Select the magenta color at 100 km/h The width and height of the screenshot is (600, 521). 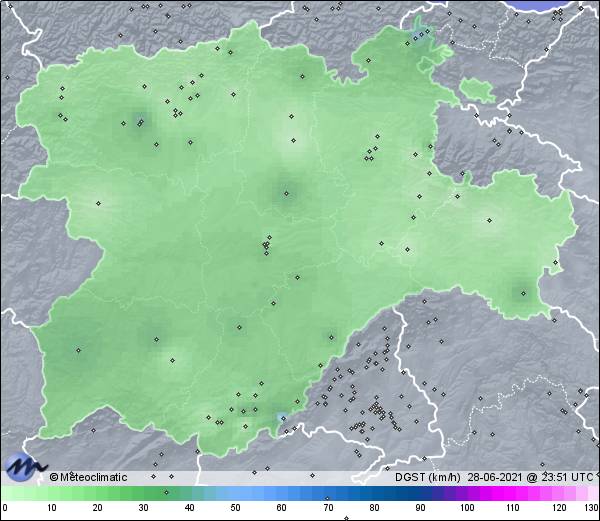point(467,493)
